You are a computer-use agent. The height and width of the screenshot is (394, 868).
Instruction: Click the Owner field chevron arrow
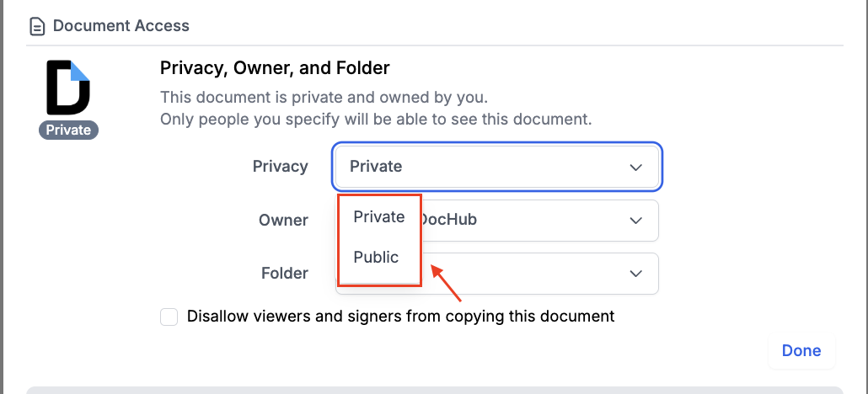click(x=636, y=221)
